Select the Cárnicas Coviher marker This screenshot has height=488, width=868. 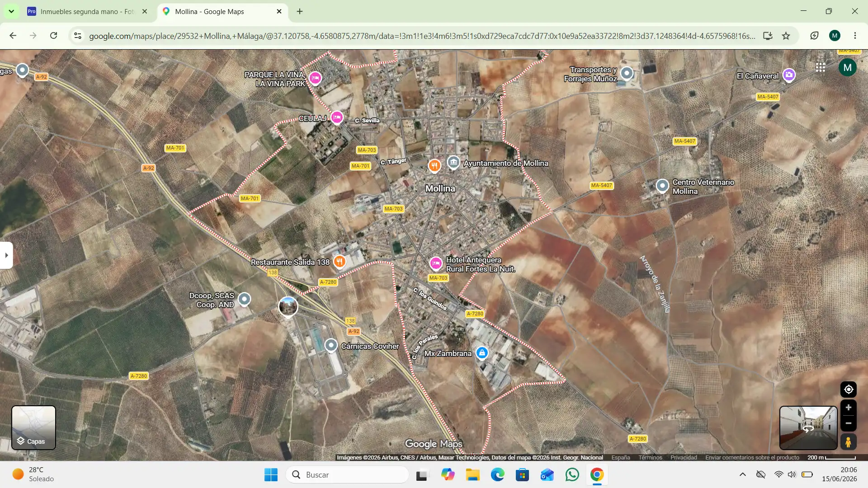click(331, 346)
